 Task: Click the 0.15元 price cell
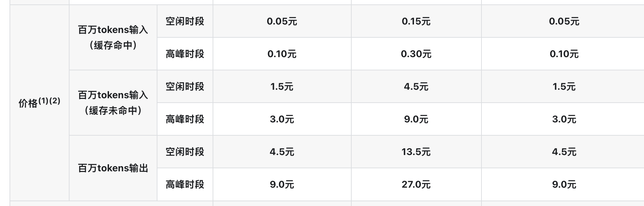click(416, 21)
